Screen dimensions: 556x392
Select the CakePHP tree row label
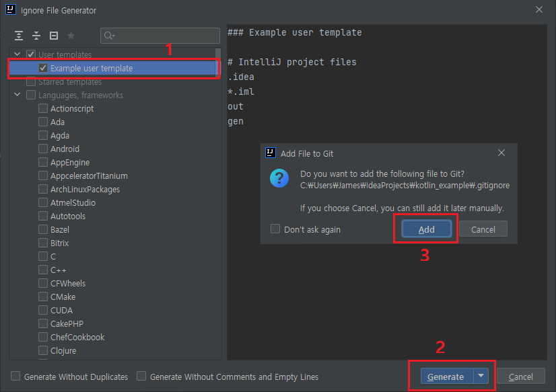(67, 324)
